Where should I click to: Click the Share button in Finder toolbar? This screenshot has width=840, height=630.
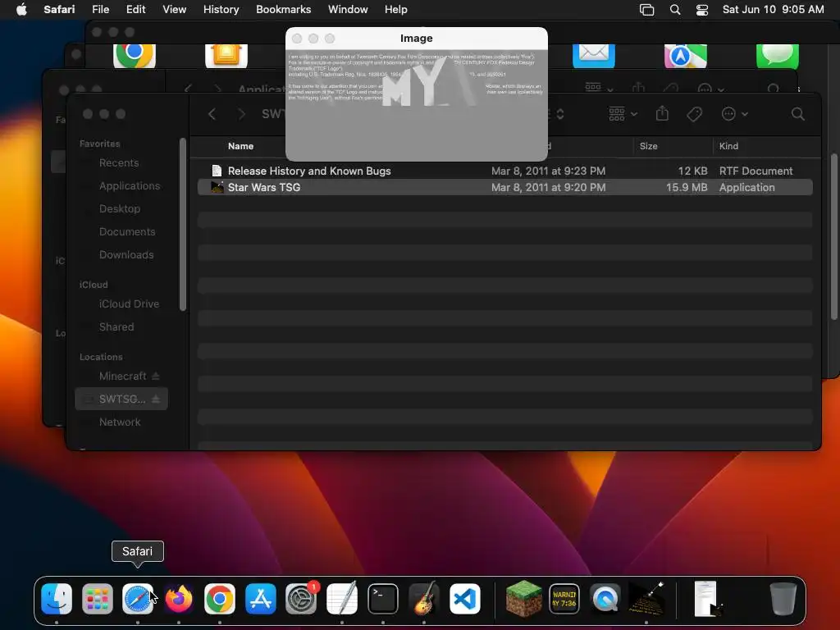[x=662, y=113]
